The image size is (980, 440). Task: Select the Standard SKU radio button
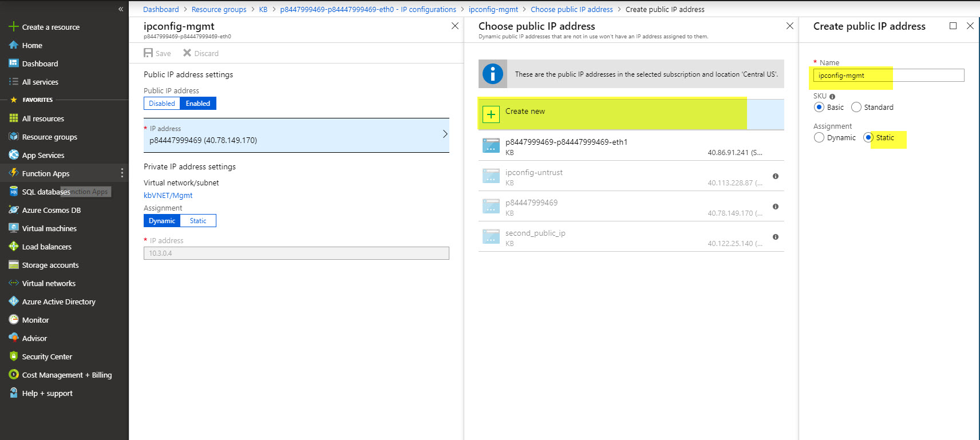(856, 107)
